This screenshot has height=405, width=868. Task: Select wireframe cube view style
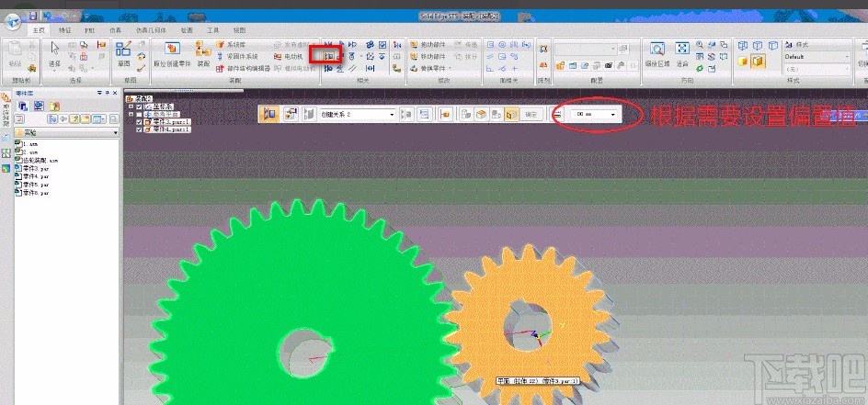click(x=742, y=45)
